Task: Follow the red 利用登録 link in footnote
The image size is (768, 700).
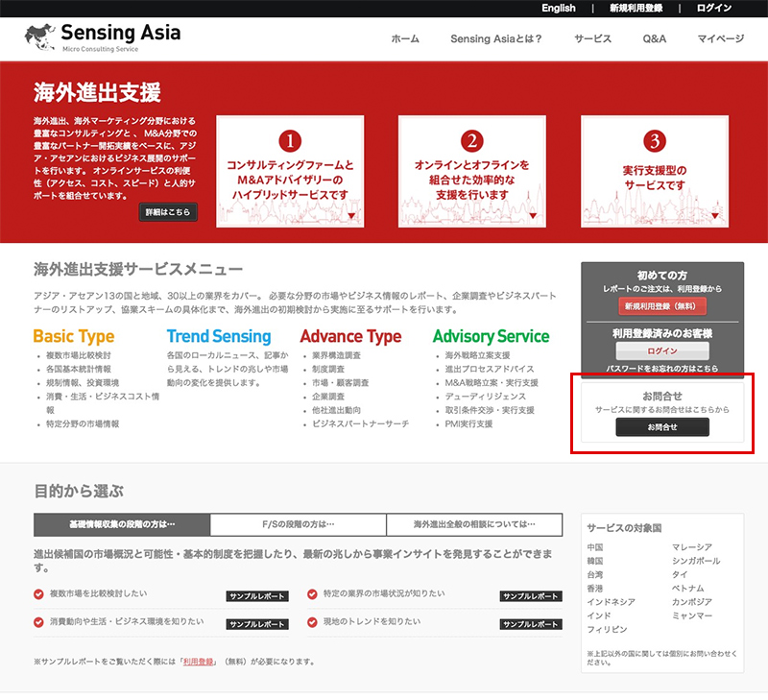Action: click(199, 662)
